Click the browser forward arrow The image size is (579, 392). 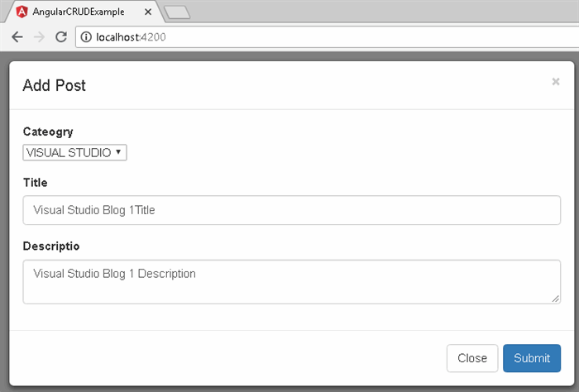click(x=39, y=37)
